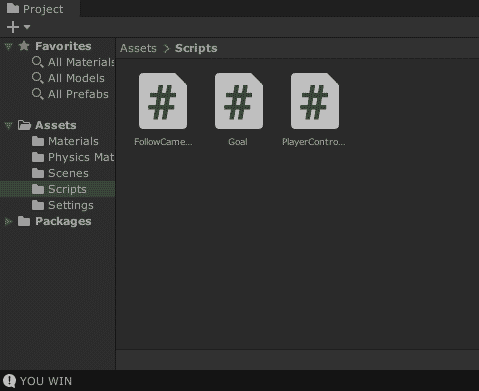Select the FollowCamera script file icon
479x391 pixels.
coord(163,101)
